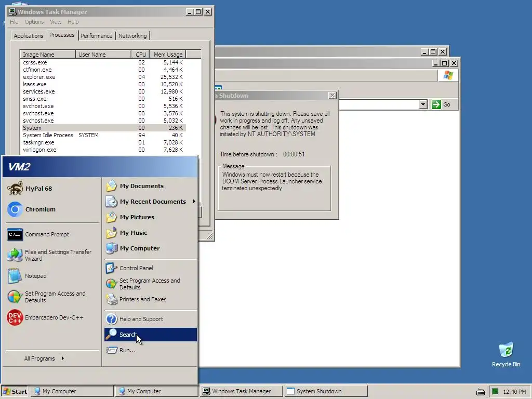This screenshot has width=532, height=399.
Task: Close the System Shutdown dialog
Action: [x=332, y=96]
